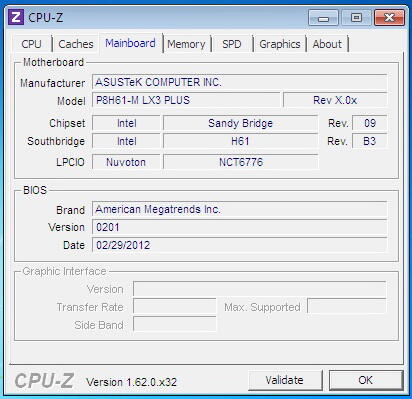Click the Intel chipset vendor field
The width and height of the screenshot is (412, 399).
(x=126, y=123)
